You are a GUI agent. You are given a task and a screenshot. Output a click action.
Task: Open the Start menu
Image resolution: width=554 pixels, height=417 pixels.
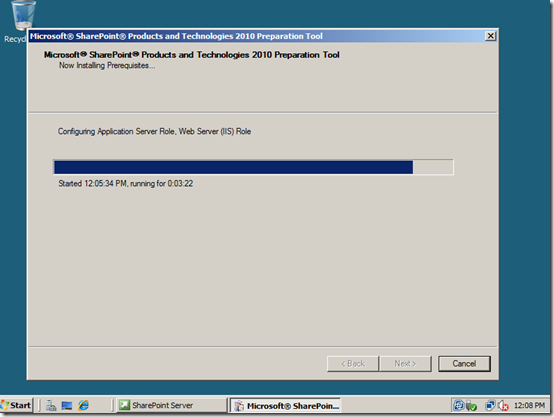click(16, 405)
